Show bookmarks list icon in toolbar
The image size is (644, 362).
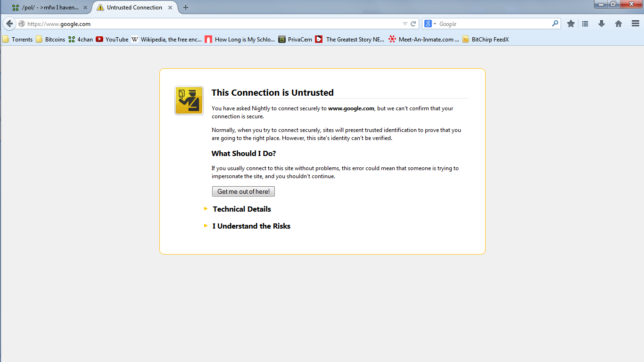coord(585,24)
